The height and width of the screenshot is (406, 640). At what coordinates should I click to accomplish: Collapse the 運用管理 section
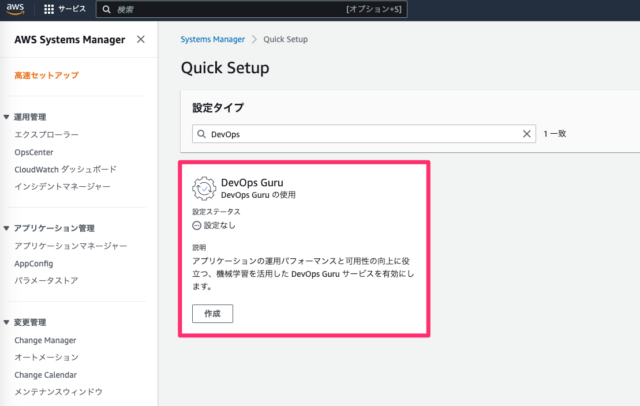[x=6, y=117]
